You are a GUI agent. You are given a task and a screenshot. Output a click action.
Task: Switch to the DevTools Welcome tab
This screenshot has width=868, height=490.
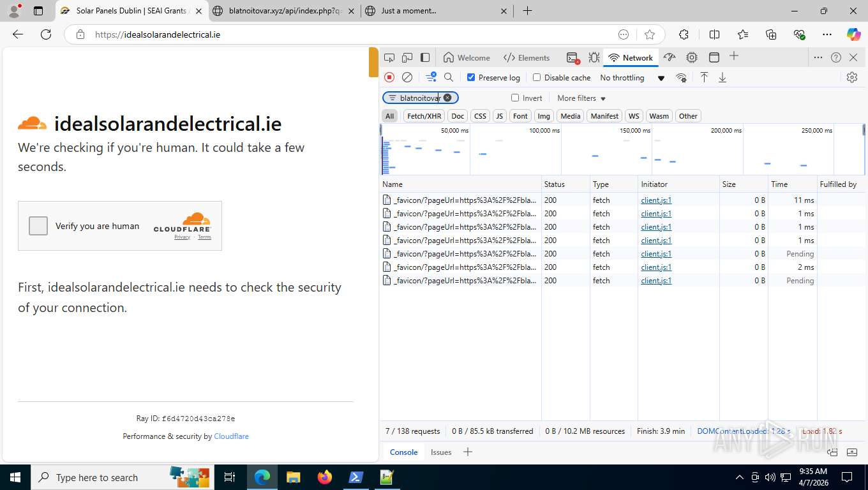[x=467, y=57]
